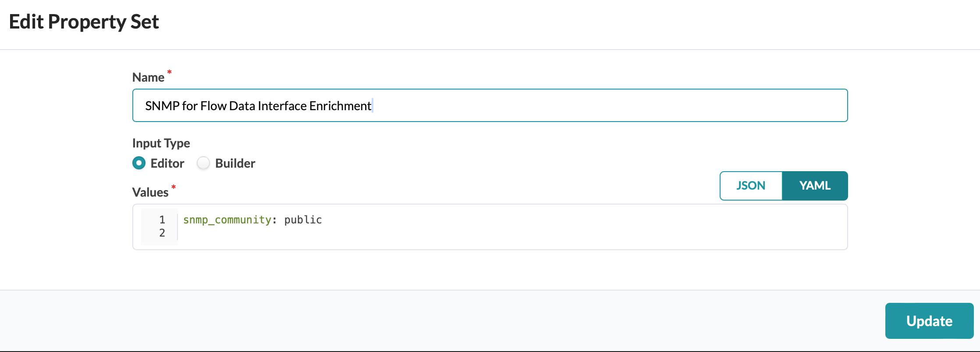The image size is (980, 352).
Task: Click empty space at right of Name field
Action: click(x=614, y=106)
